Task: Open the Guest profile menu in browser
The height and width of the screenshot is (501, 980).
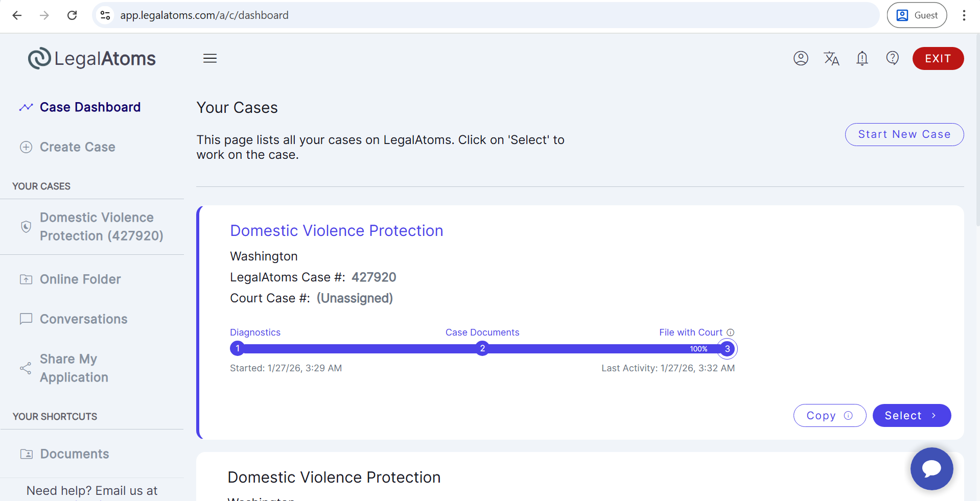Action: tap(917, 15)
